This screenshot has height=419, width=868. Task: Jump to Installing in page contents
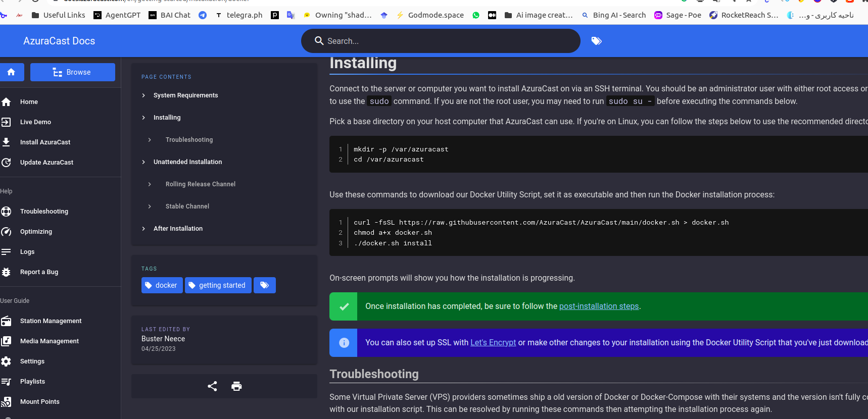coord(167,118)
